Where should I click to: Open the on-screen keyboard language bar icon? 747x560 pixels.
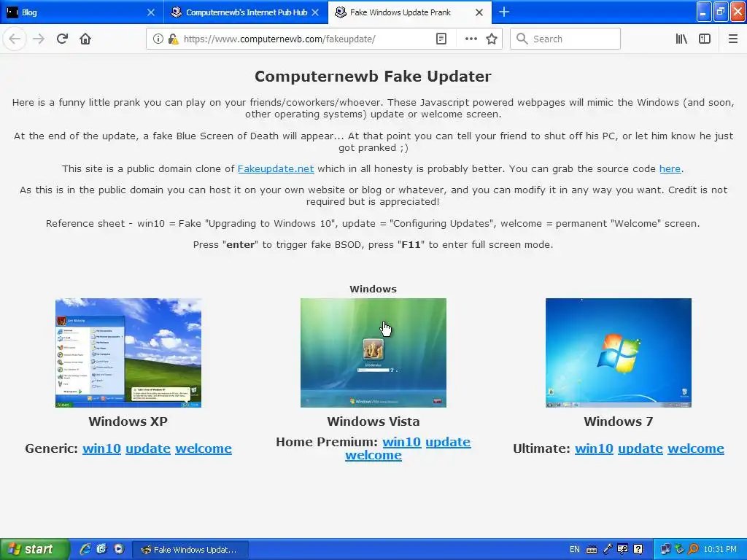[x=591, y=550]
